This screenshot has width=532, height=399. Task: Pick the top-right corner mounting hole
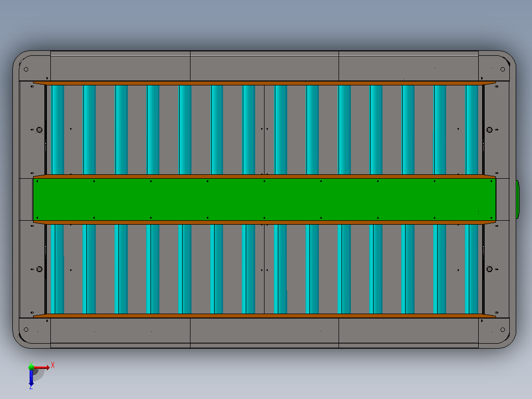click(502, 70)
